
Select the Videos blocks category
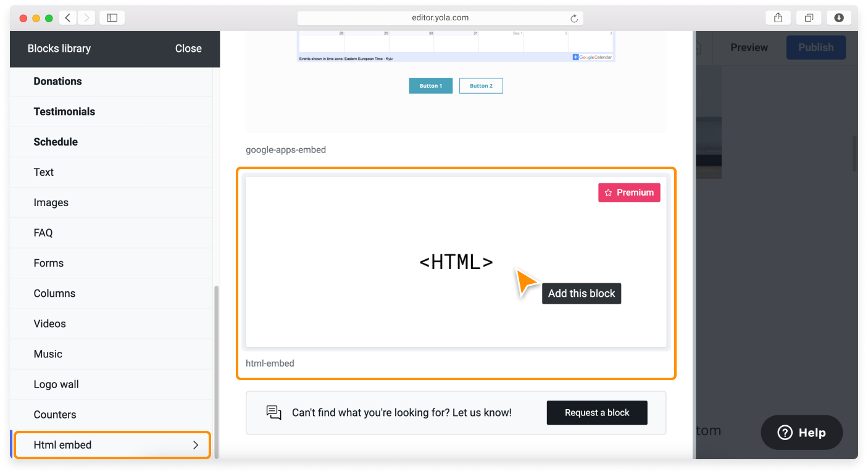49,323
